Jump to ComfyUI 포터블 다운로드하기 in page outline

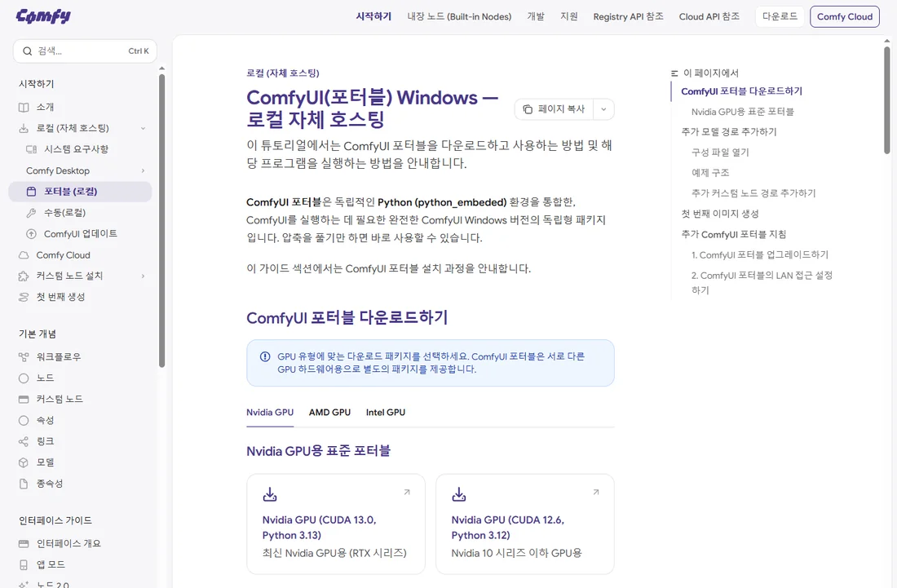(x=741, y=91)
